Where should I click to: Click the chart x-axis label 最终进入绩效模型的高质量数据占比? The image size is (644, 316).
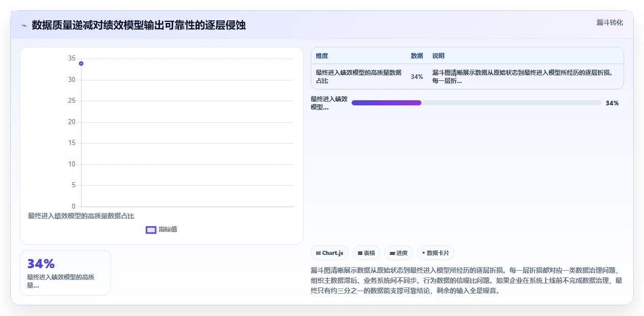coord(81,216)
